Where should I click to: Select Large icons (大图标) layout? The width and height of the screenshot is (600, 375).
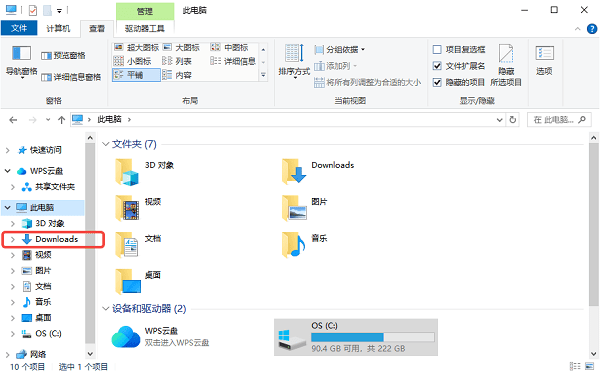coord(181,47)
